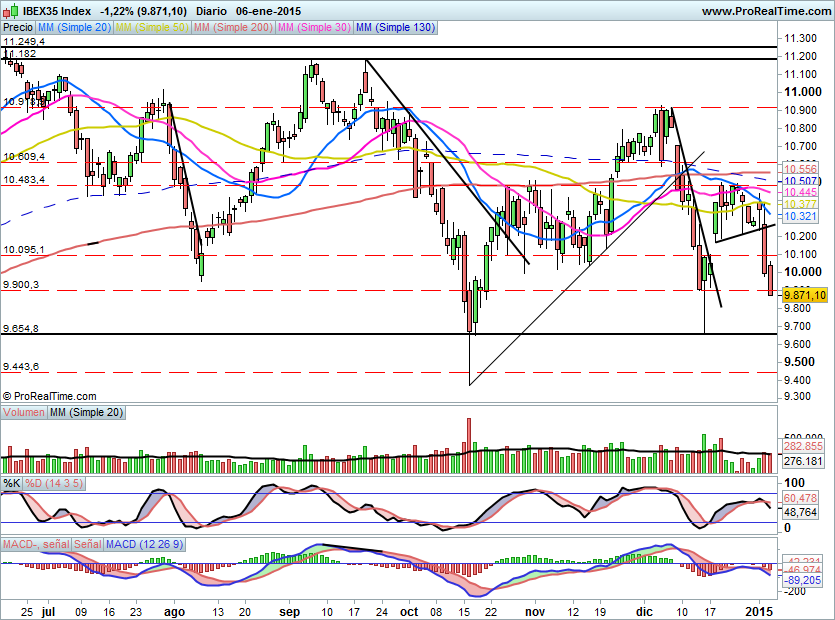This screenshot has height=620, width=835.
Task: Click the 2015 label on the date axis
Action: pos(758,612)
